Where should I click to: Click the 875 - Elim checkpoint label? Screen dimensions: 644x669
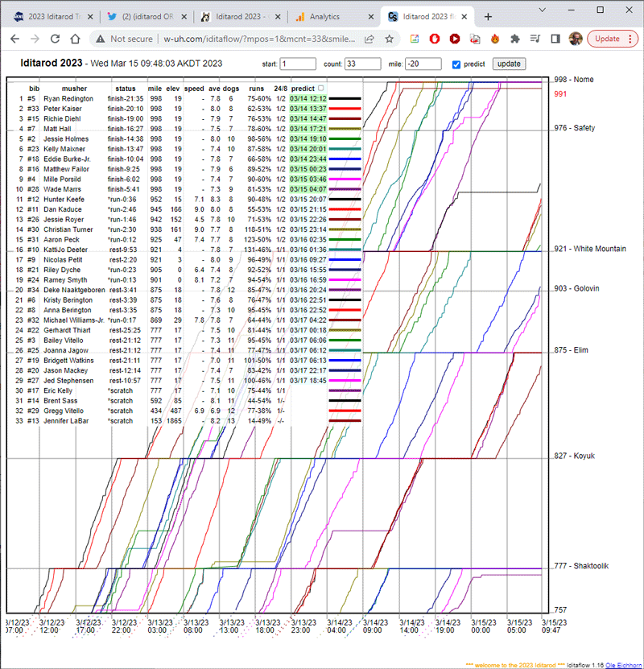click(x=571, y=350)
